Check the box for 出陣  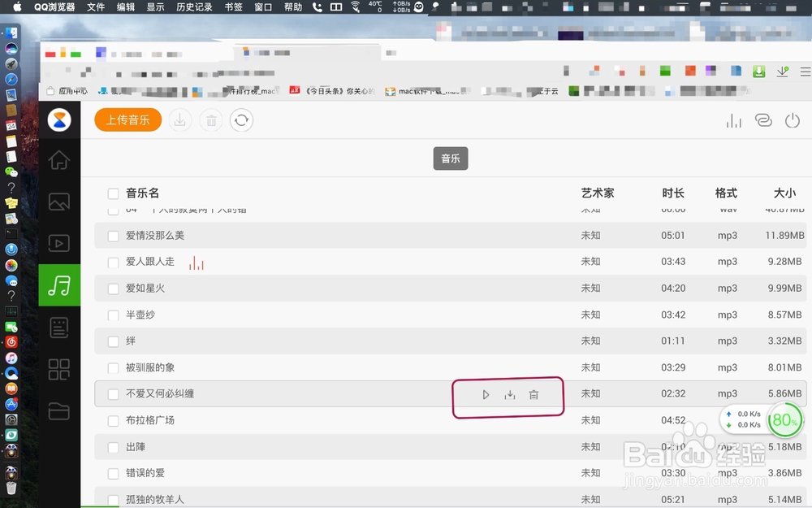(114, 447)
